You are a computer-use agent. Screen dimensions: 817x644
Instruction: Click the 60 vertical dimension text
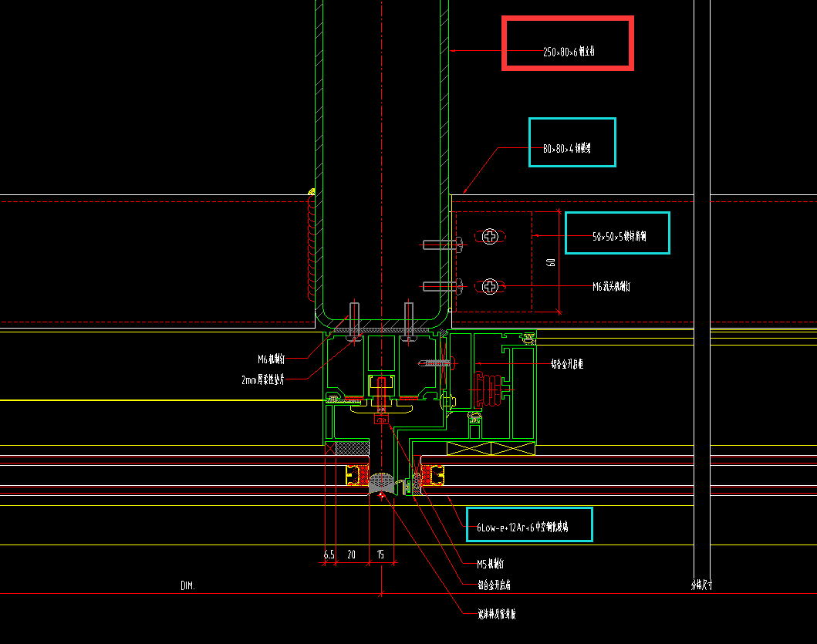click(x=550, y=262)
